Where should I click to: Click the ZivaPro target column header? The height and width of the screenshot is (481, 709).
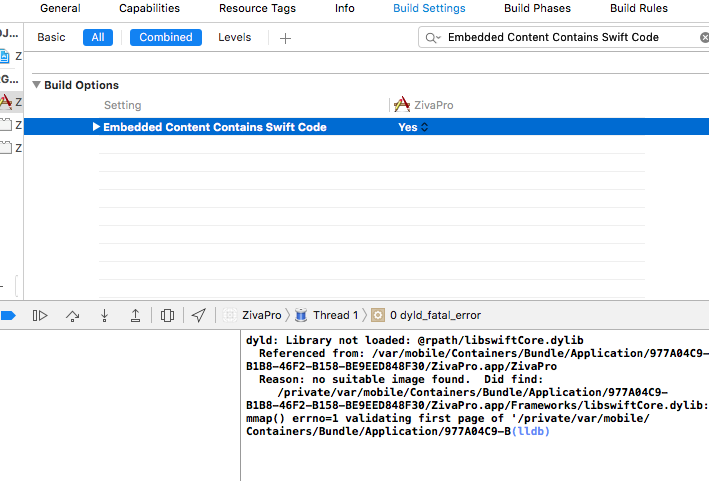coord(424,105)
